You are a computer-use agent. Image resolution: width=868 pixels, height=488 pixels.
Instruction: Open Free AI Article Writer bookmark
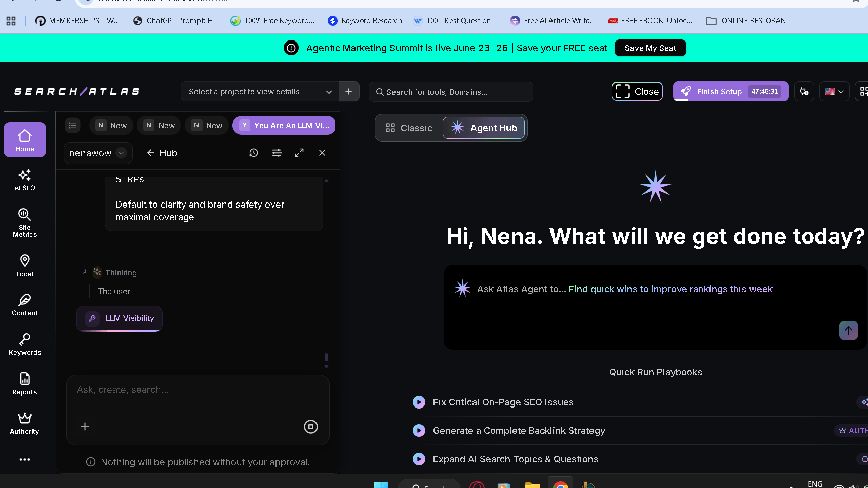point(553,21)
